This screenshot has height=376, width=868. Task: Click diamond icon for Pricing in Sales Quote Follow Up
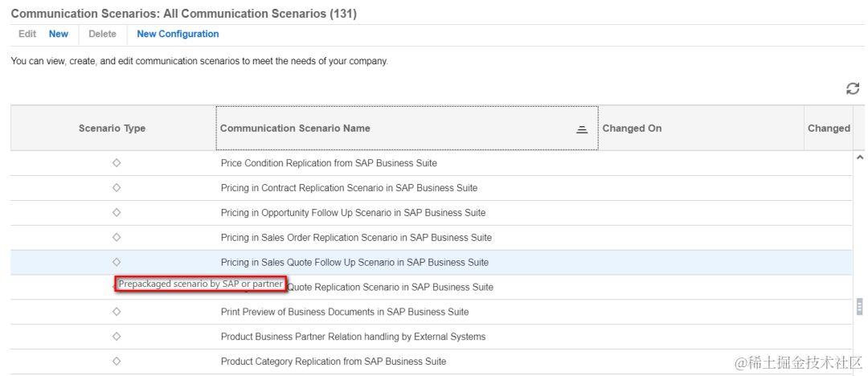pos(117,262)
